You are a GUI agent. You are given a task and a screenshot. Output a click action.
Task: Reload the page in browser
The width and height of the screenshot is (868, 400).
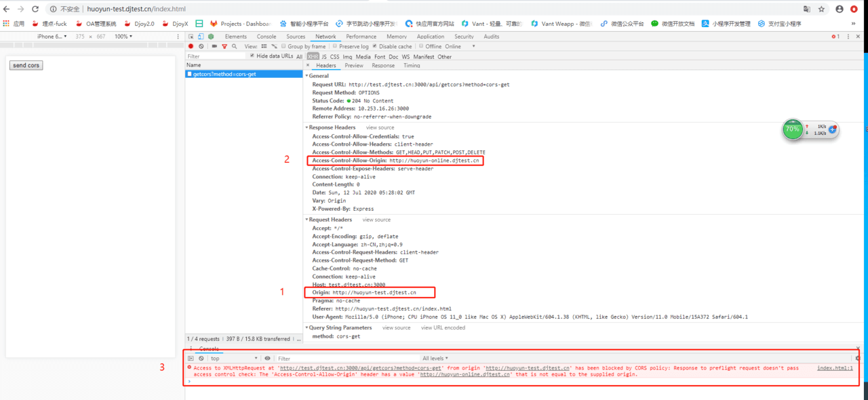[x=35, y=9]
